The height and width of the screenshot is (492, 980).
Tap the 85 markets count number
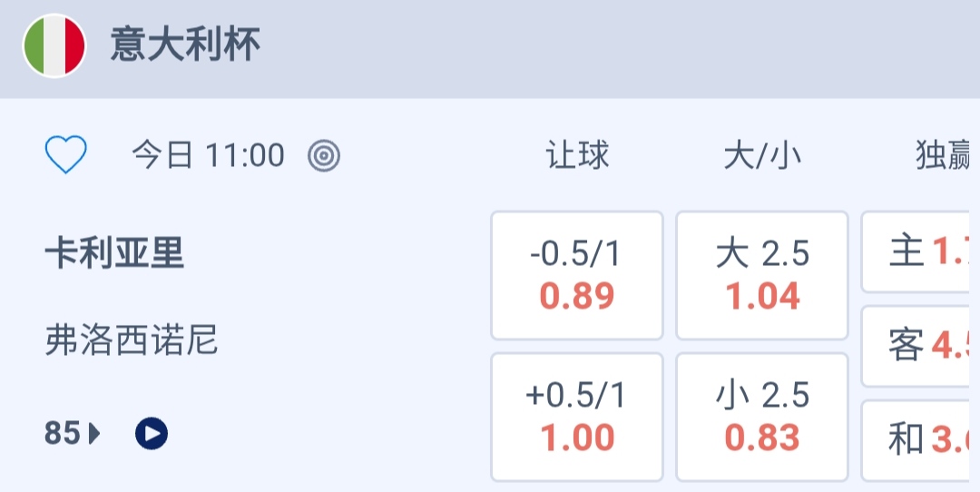[x=63, y=434]
